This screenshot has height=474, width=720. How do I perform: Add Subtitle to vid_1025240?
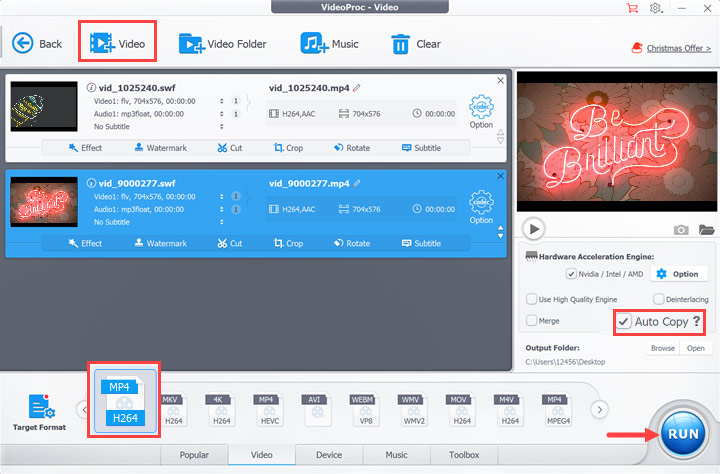click(x=422, y=148)
